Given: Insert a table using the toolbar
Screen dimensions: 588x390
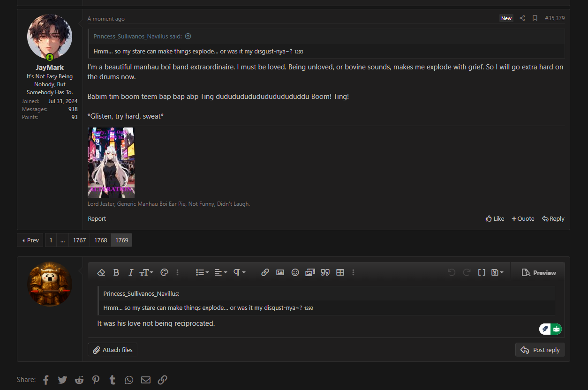Looking at the screenshot, I should 340,272.
